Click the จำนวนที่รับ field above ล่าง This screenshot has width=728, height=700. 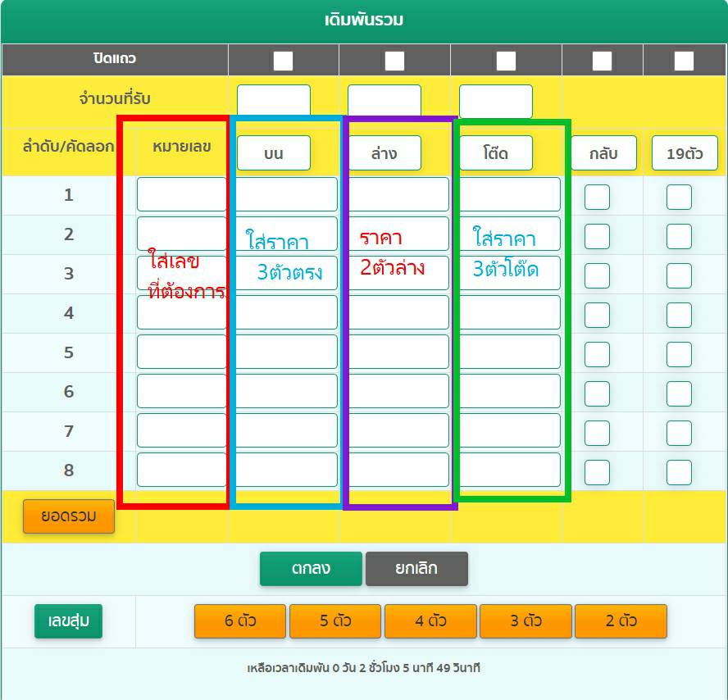(384, 101)
